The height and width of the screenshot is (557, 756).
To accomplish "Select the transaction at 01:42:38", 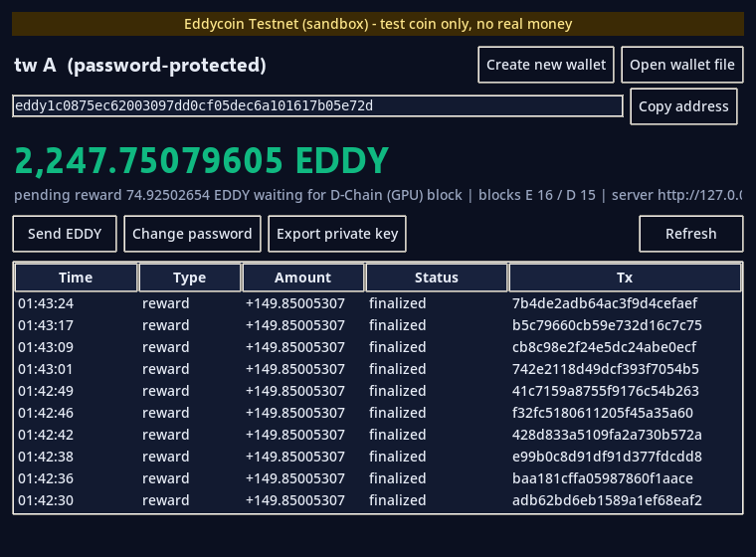I will click(378, 457).
